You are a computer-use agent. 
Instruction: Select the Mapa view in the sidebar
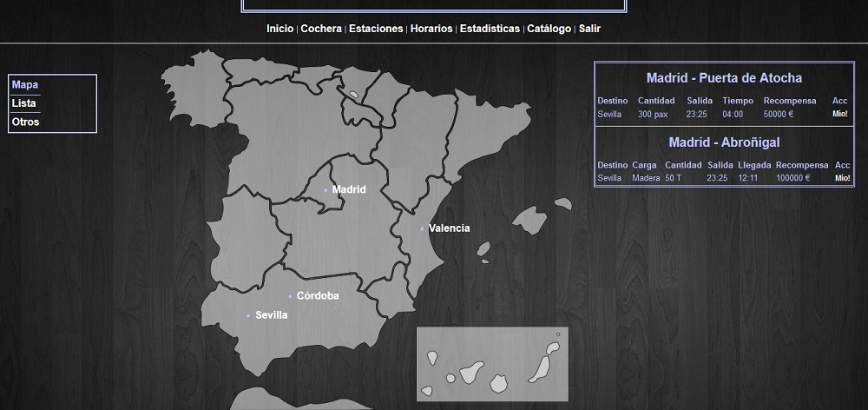[25, 85]
